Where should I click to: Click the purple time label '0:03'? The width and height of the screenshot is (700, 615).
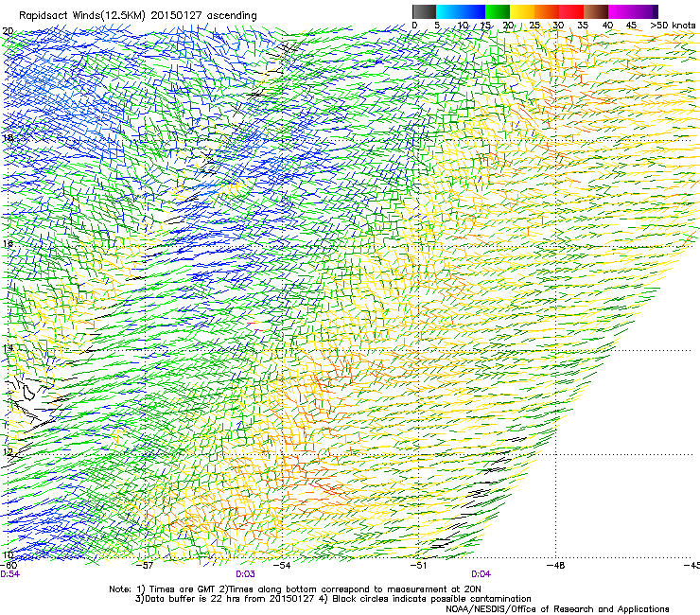245,574
